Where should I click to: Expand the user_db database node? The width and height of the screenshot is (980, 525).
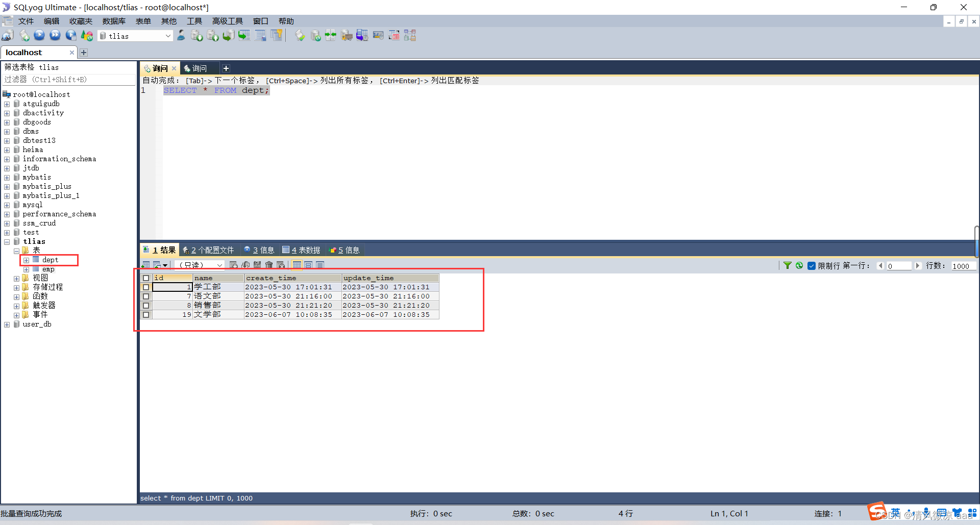7,324
